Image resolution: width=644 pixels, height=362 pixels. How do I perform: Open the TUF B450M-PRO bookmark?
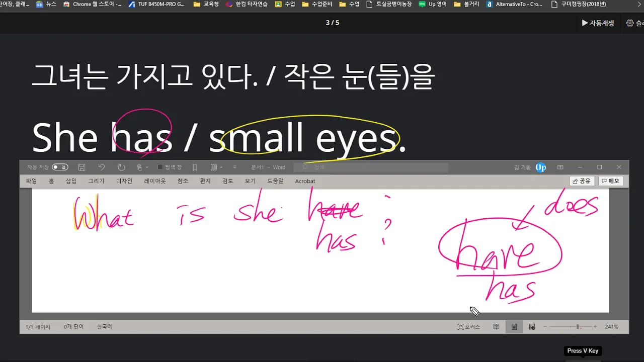coord(157,4)
